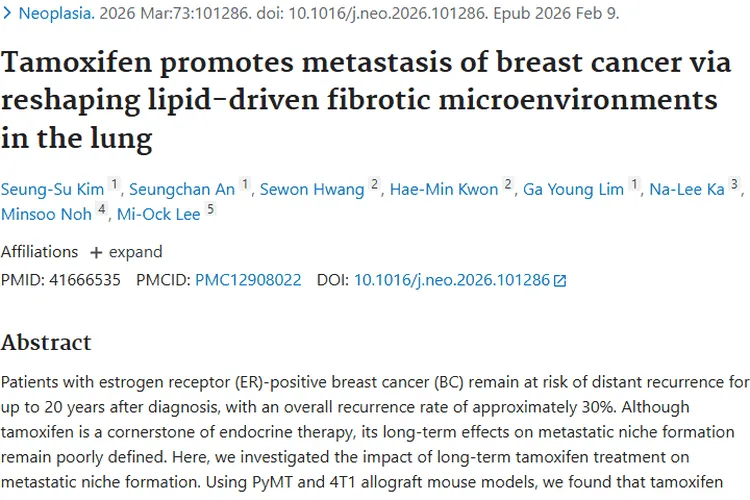
Task: Open author Hae-Min Kwon's page
Action: point(443,190)
